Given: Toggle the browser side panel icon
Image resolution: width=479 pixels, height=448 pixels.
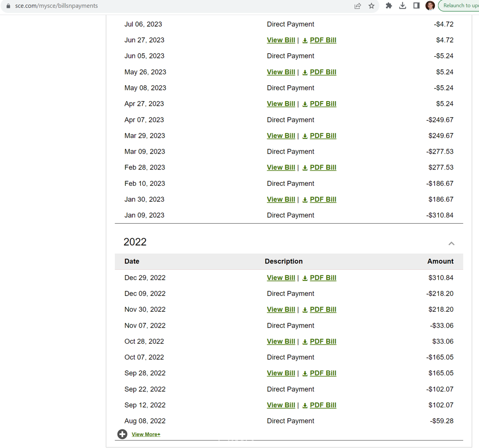Looking at the screenshot, I should click(416, 6).
